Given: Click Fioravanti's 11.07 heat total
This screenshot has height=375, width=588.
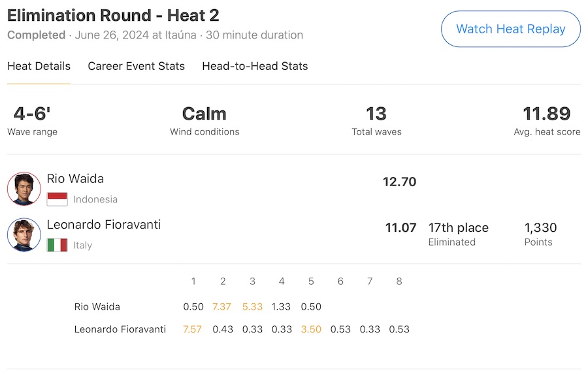Looking at the screenshot, I should [x=400, y=227].
